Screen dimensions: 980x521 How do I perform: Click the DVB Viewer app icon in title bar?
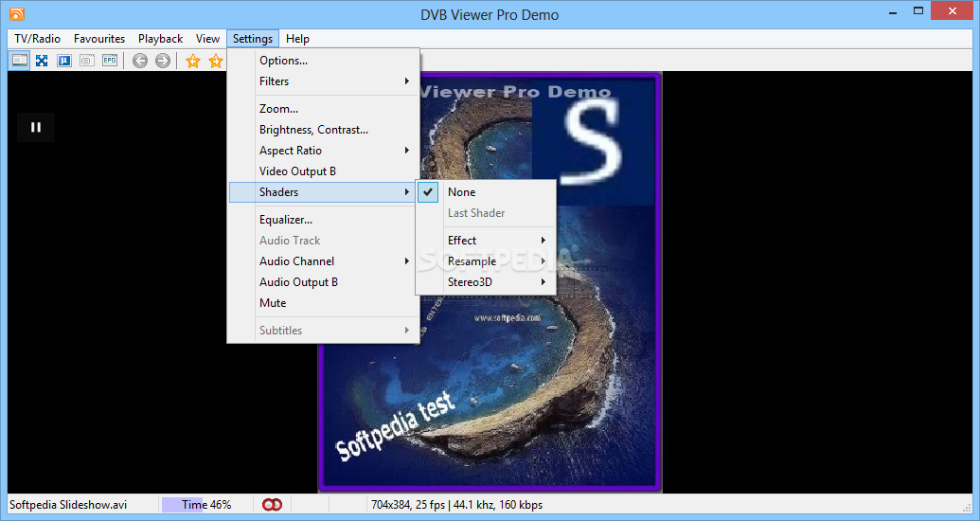tap(17, 14)
